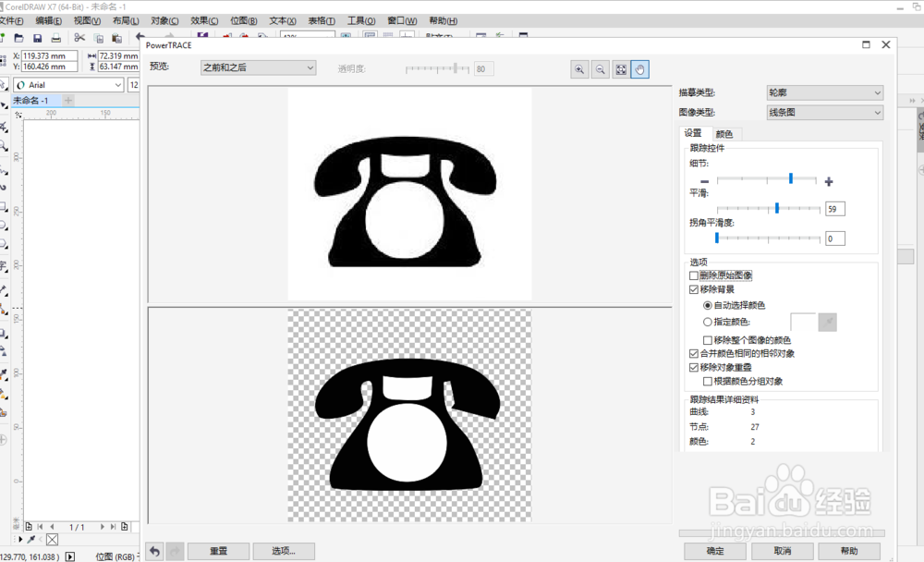Switch to the 颜色 tab
The width and height of the screenshot is (924, 562).
click(x=724, y=134)
